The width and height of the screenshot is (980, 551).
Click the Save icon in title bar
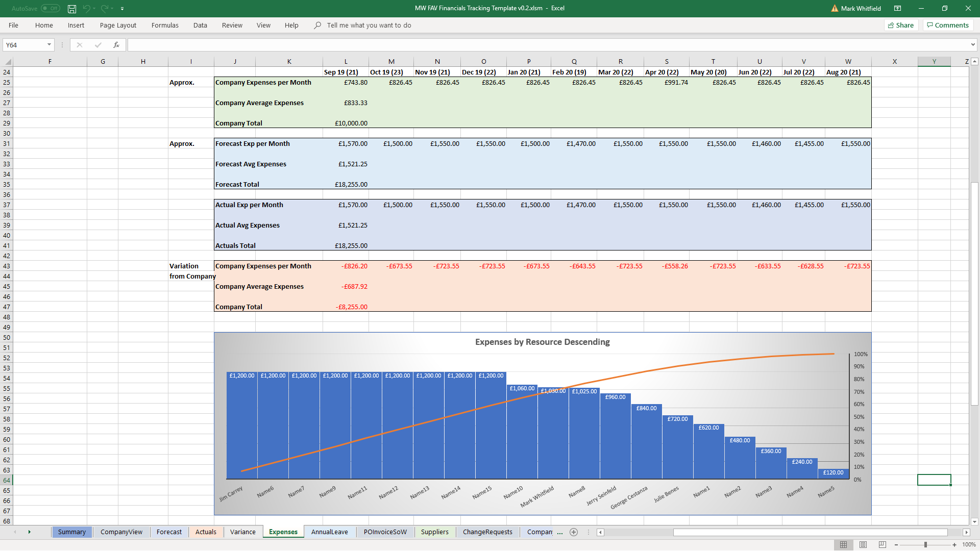(72, 9)
